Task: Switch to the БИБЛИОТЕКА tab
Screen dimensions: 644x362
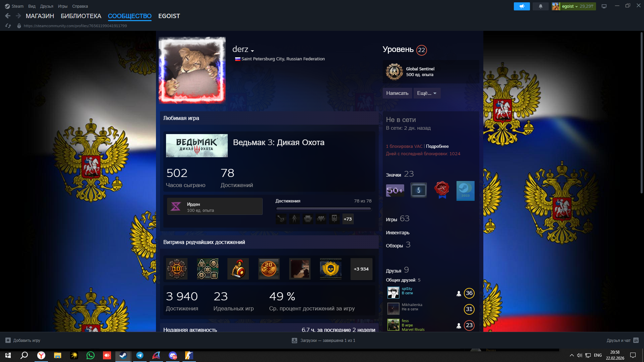Action: (81, 16)
